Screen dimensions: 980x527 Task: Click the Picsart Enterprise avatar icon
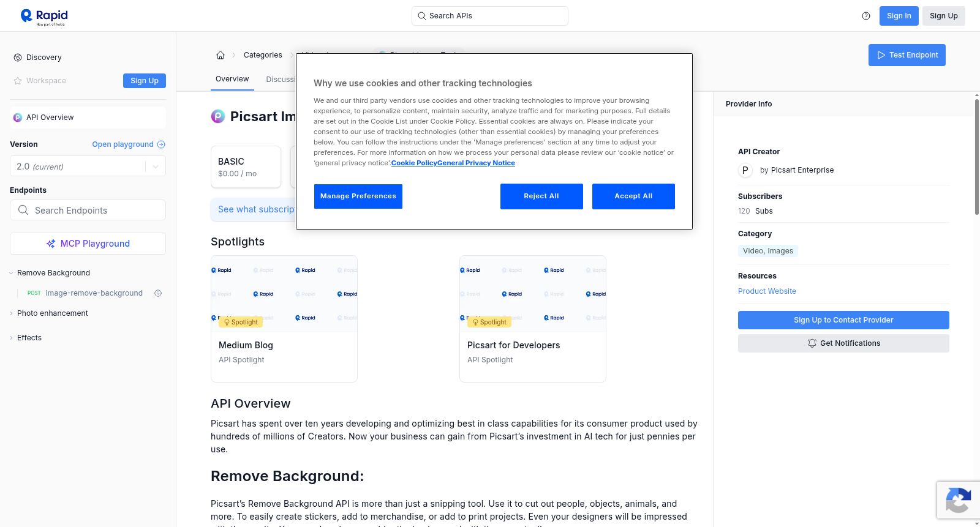[745, 170]
